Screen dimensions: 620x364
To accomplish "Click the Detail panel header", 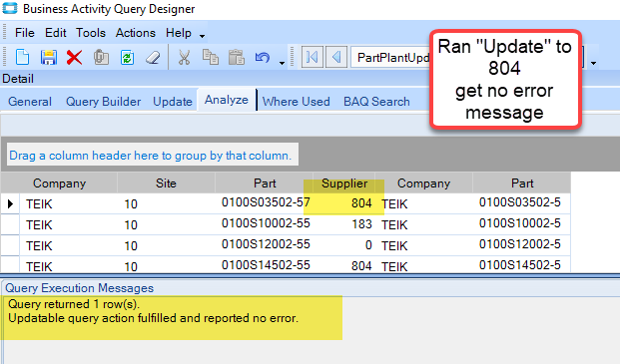I will pyautogui.click(x=18, y=79).
